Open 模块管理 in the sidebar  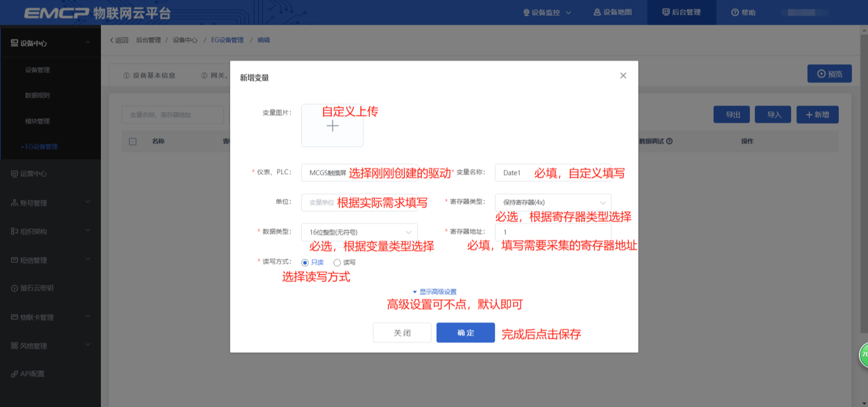point(37,121)
